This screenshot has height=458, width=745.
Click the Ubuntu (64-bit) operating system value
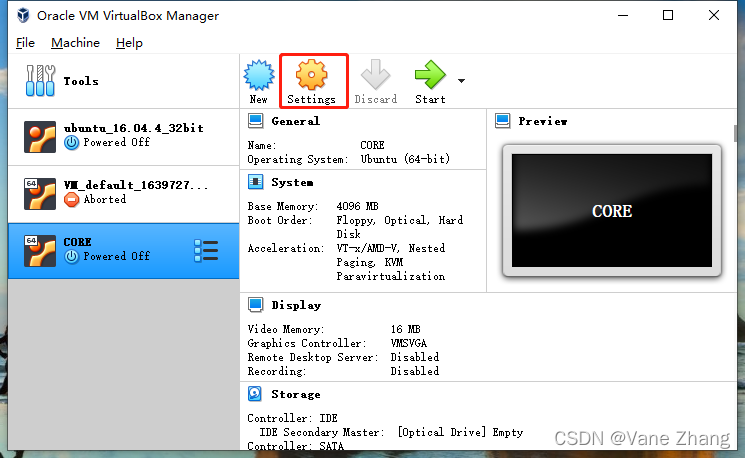(405, 159)
